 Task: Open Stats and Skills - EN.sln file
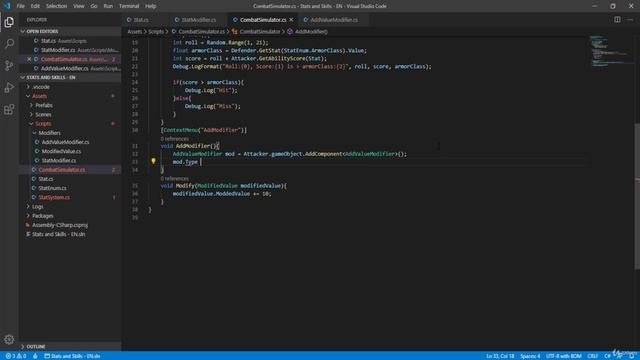pyautogui.click(x=58, y=234)
